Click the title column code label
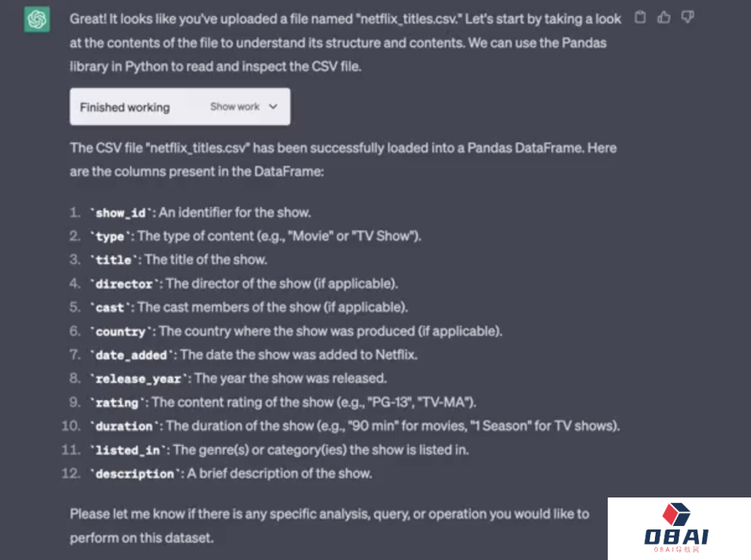This screenshot has width=751, height=560. (x=113, y=261)
